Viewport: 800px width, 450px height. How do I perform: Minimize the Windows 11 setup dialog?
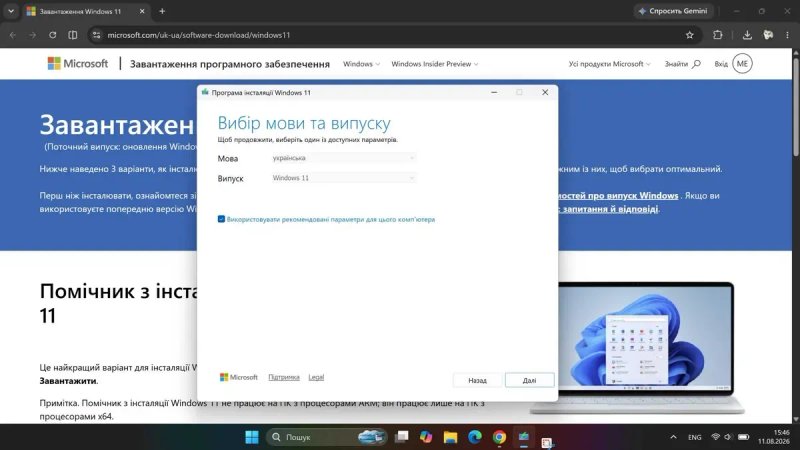pos(494,92)
